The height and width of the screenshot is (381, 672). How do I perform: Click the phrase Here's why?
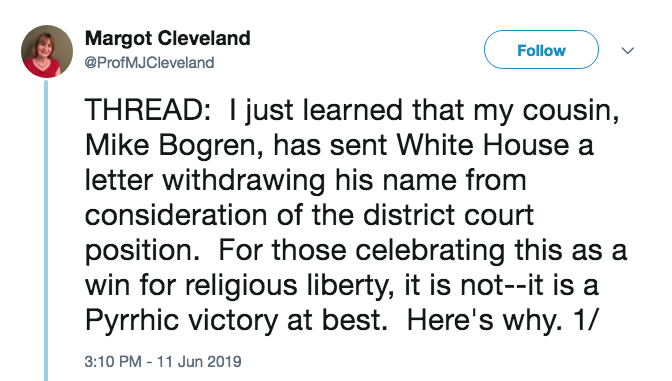484,320
